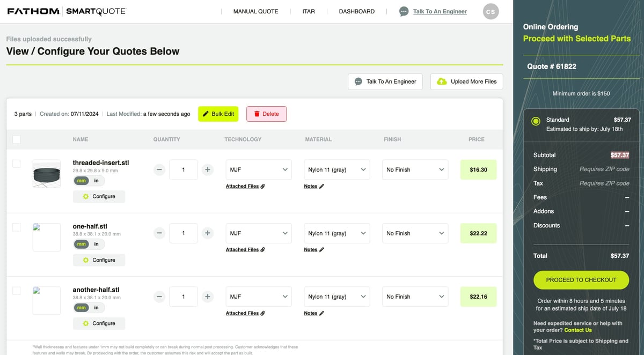Edit Notes for one-half.stl
The image size is (644, 355).
(314, 249)
